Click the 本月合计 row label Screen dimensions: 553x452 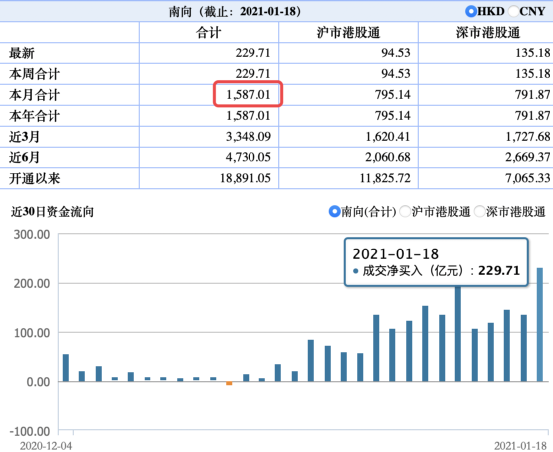pos(35,95)
